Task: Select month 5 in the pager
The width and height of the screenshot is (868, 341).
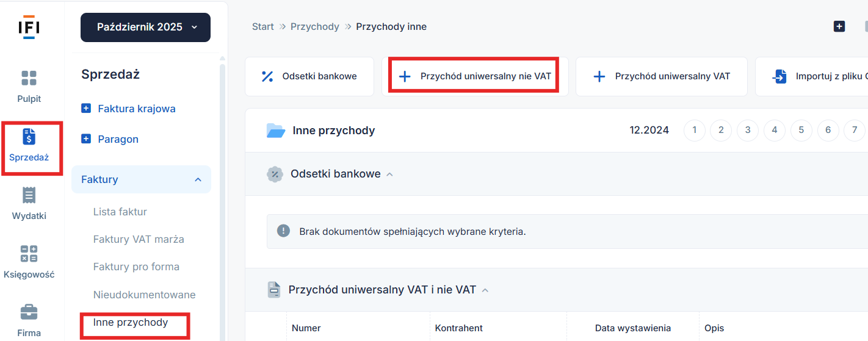Action: (801, 130)
